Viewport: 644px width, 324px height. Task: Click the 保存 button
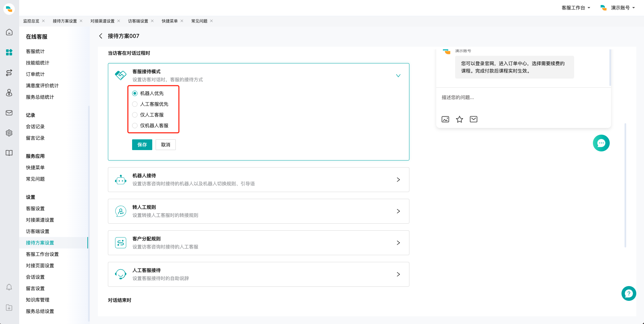[x=142, y=145]
